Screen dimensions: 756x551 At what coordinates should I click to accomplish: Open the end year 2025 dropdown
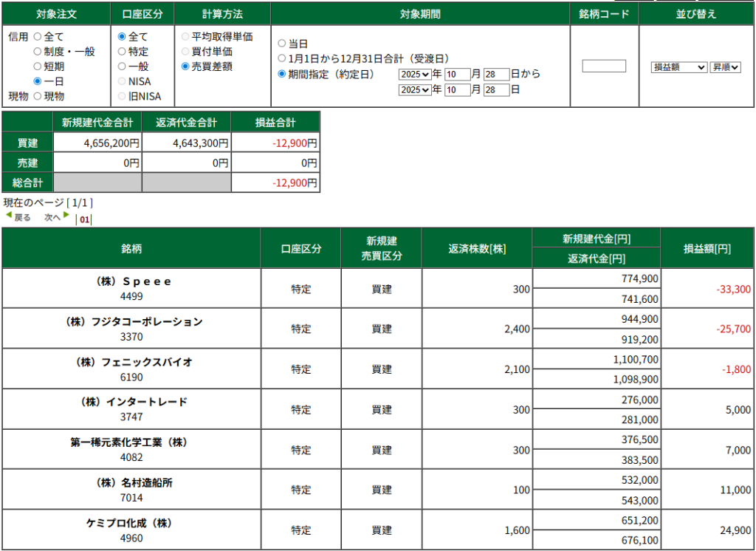(413, 90)
